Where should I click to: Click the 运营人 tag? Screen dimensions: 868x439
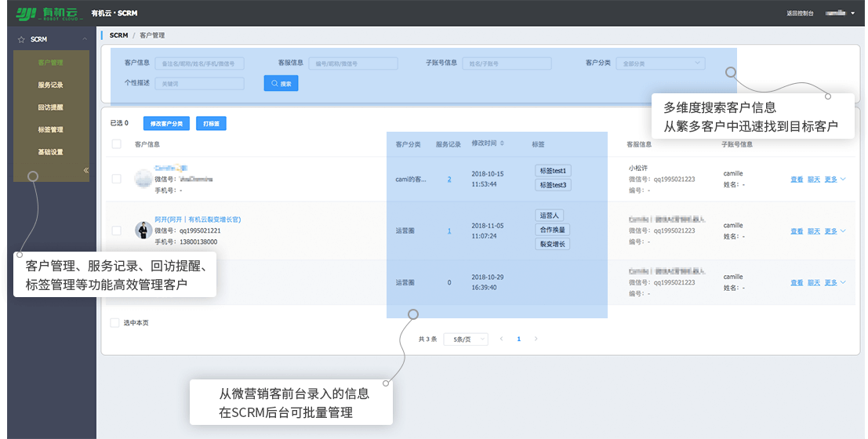coord(549,216)
